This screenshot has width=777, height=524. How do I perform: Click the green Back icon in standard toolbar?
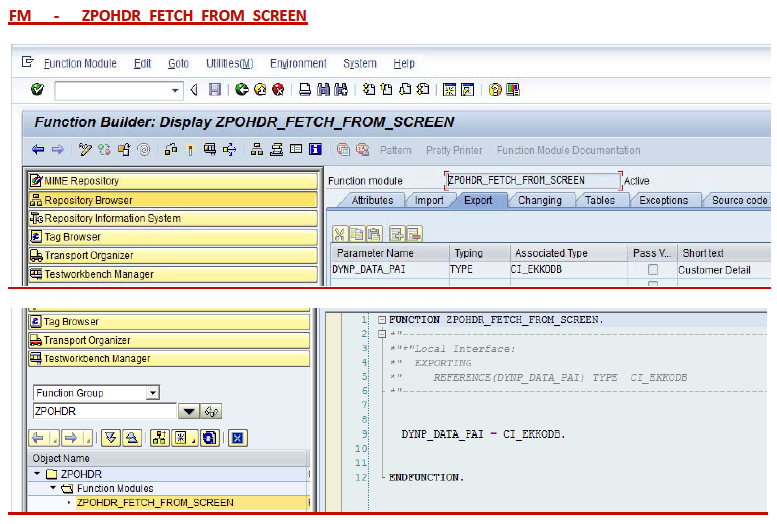coord(242,90)
